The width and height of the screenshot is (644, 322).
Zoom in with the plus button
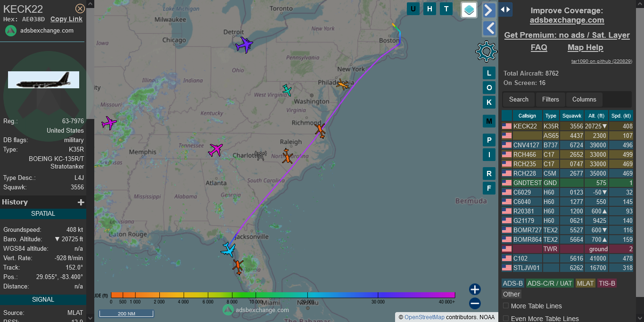(475, 289)
